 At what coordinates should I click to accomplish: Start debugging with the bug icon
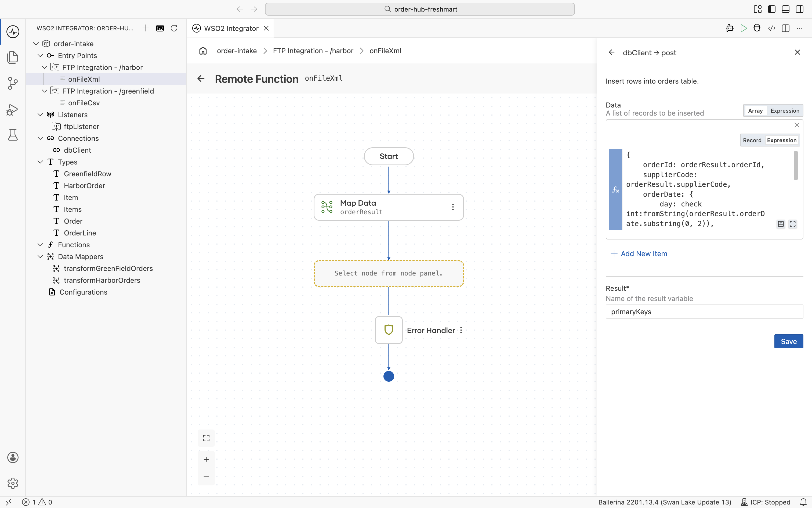tap(757, 28)
